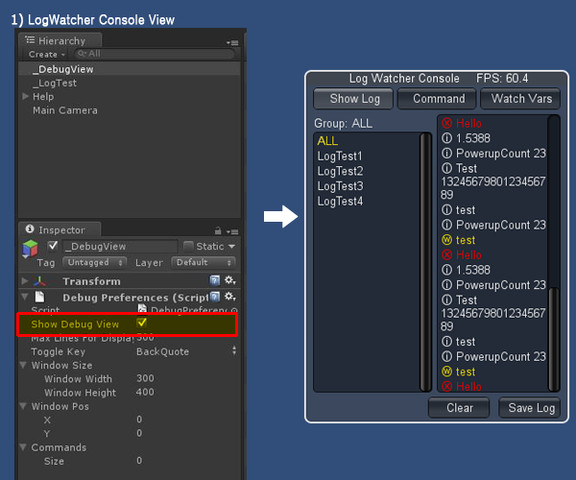The width and height of the screenshot is (576, 480).
Task: Open the Hierarchy panel options menu icon
Action: (x=232, y=43)
